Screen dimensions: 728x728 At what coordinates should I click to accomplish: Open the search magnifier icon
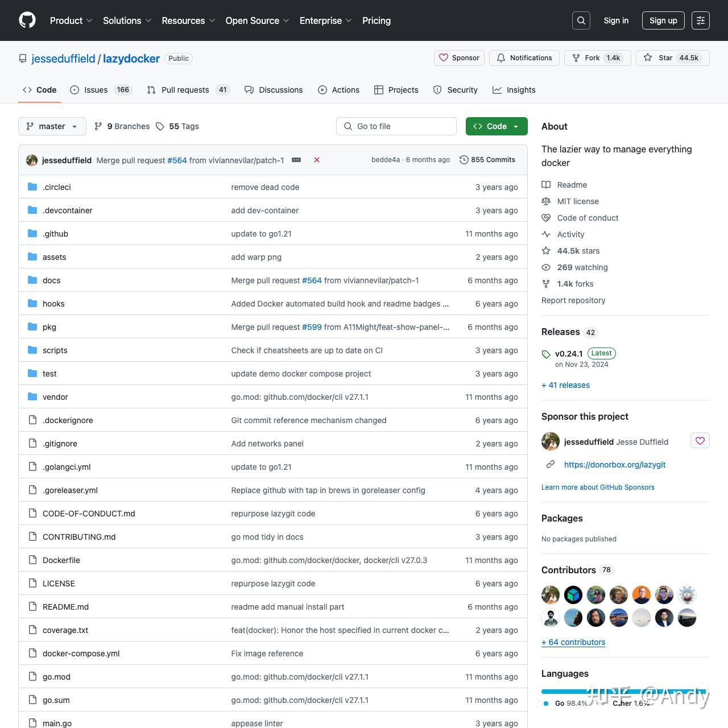581,20
